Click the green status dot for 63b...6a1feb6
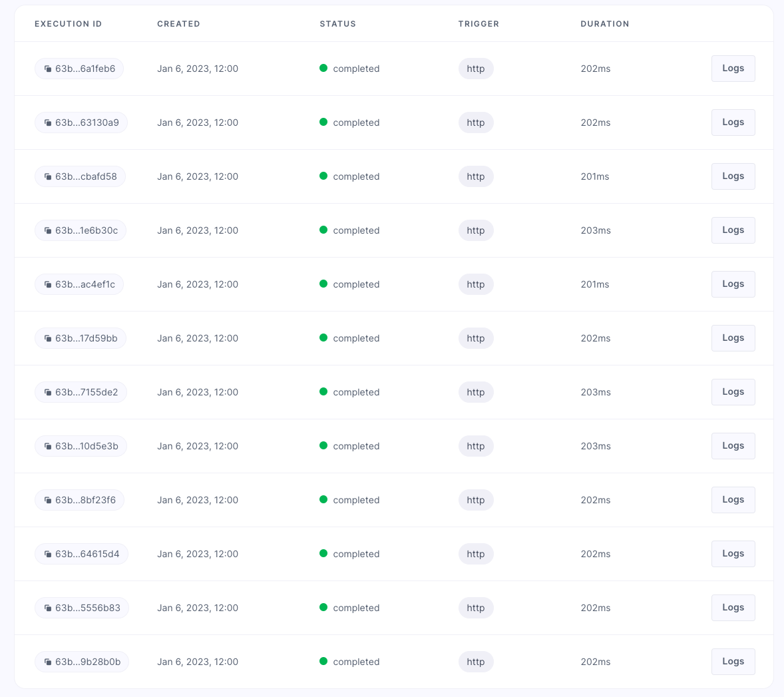Viewport: 784px width, 697px height. coord(323,68)
